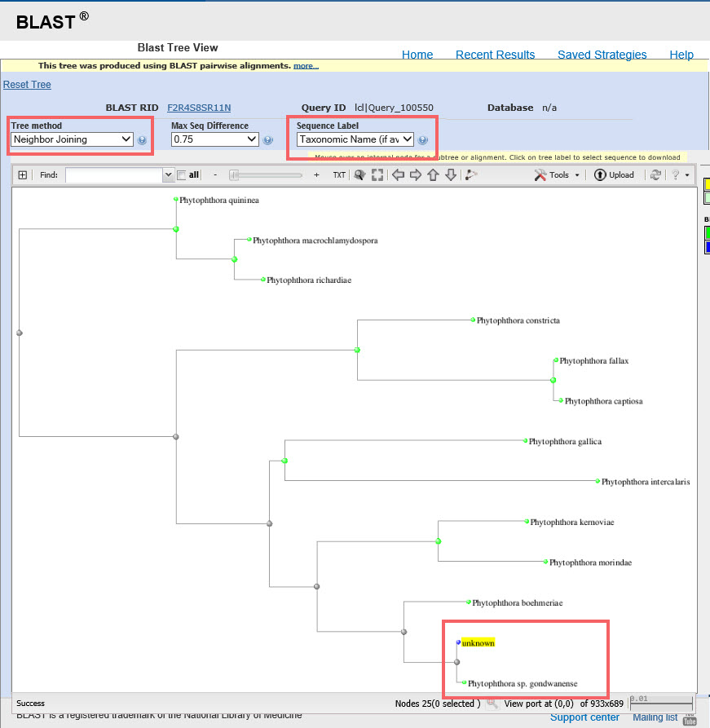Image resolution: width=710 pixels, height=728 pixels.
Task: Click help icon beside Tree method
Action: tap(142, 139)
